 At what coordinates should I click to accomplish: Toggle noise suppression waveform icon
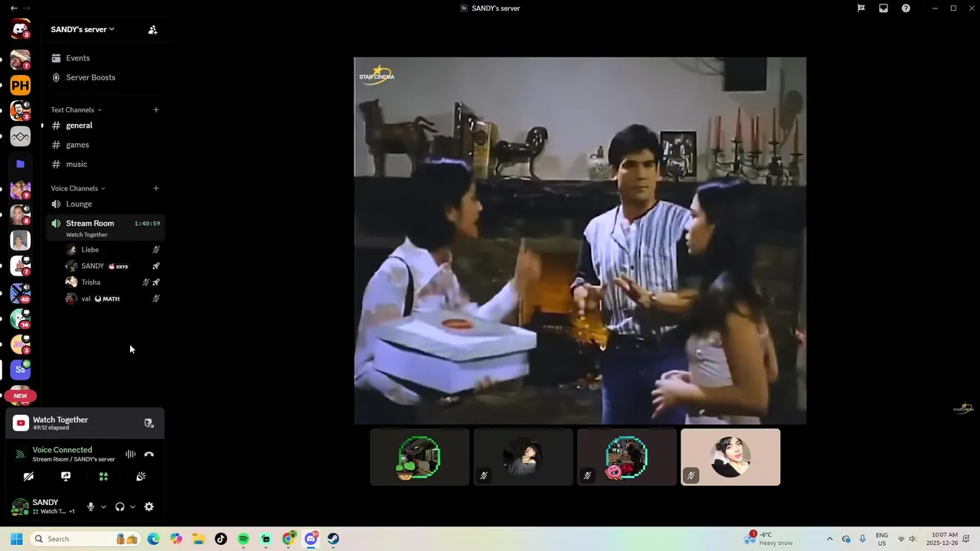[130, 454]
